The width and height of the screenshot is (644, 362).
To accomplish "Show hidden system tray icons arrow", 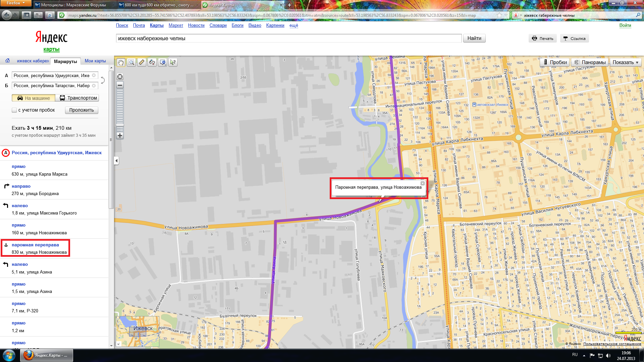I will [x=584, y=355].
